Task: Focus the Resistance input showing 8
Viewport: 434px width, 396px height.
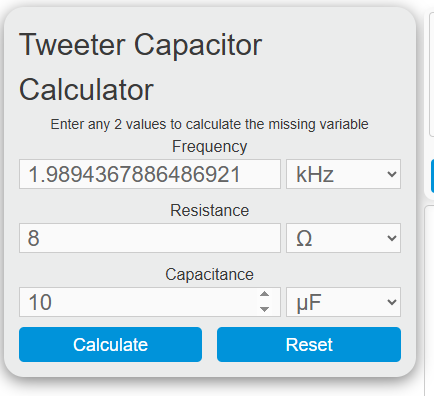Action: [150, 238]
